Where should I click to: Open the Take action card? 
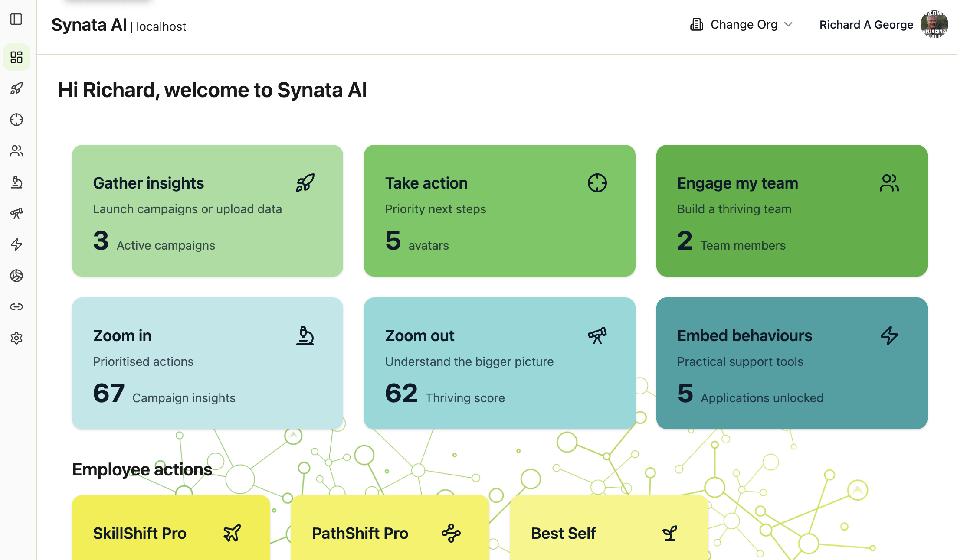(x=499, y=211)
